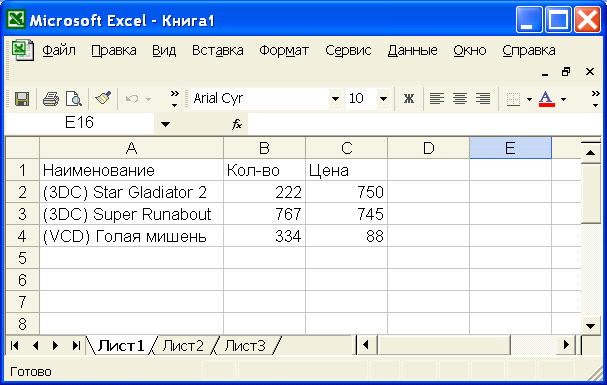This screenshot has height=385, width=607.
Task: Open the Вставка menu
Action: point(218,50)
